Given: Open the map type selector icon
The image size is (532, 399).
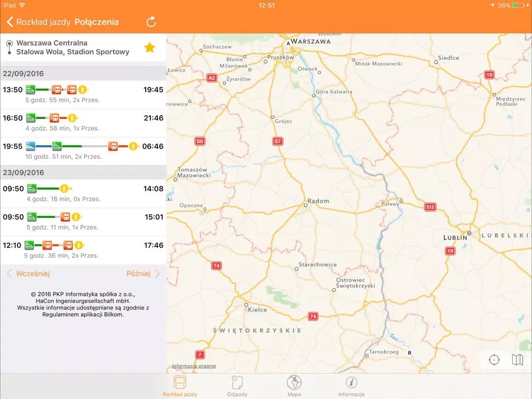Looking at the screenshot, I should tap(517, 360).
